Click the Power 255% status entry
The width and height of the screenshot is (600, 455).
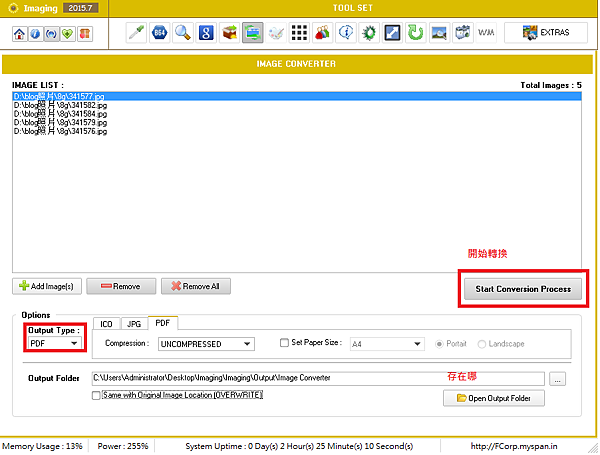122,447
